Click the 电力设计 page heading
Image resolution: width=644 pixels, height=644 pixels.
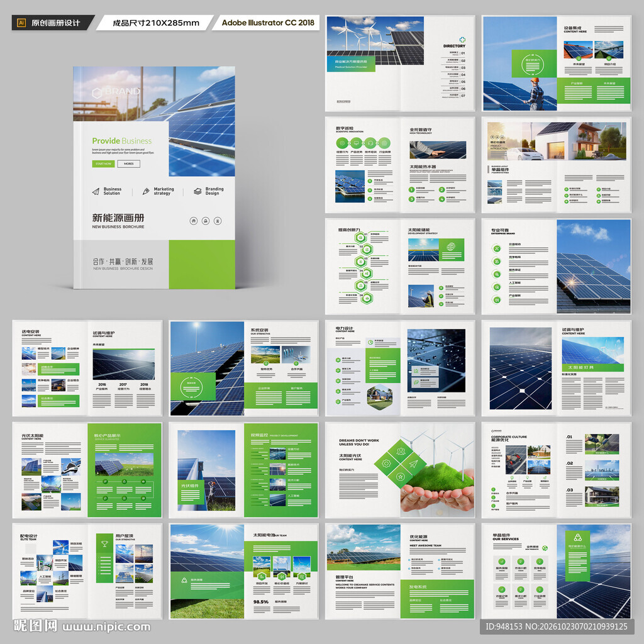[344, 328]
